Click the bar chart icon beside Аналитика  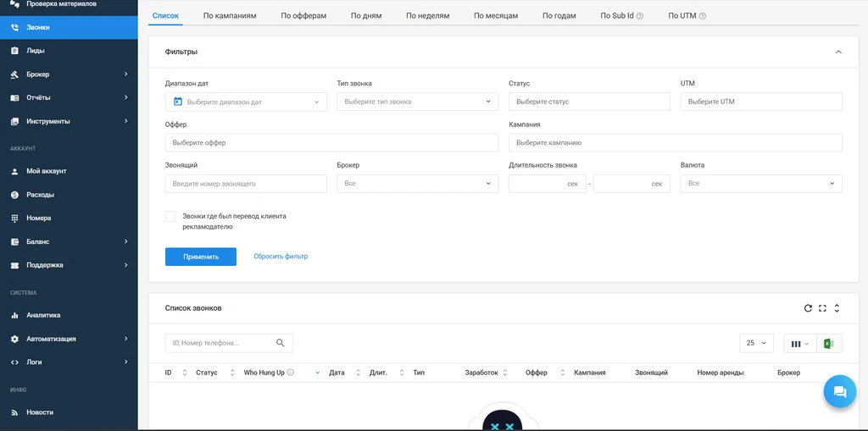coord(15,315)
